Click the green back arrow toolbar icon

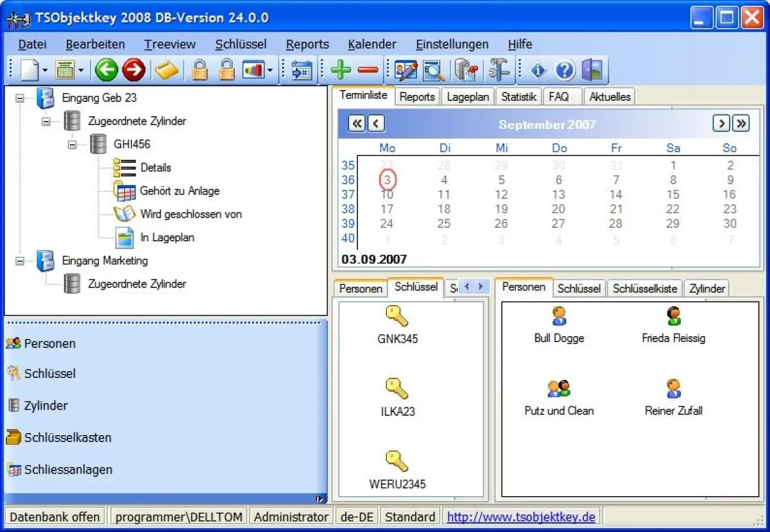click(x=107, y=70)
